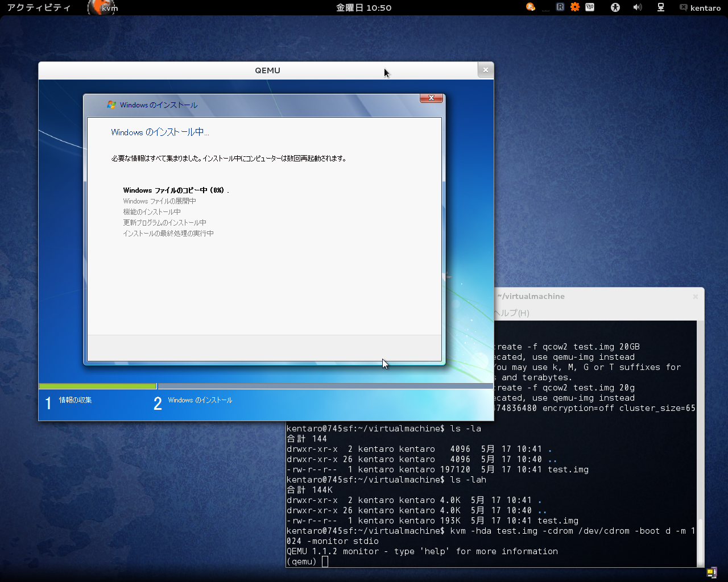Screen dimensions: 728x582
Task: Click step 2 'Windows のインストール' label
Action: [200, 400]
